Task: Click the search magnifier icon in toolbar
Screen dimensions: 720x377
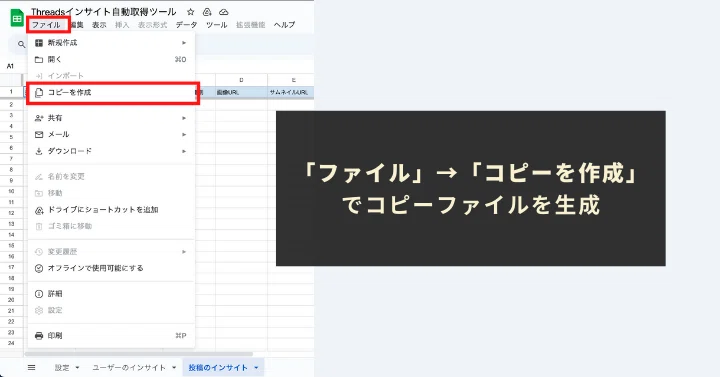Action: coord(21,45)
